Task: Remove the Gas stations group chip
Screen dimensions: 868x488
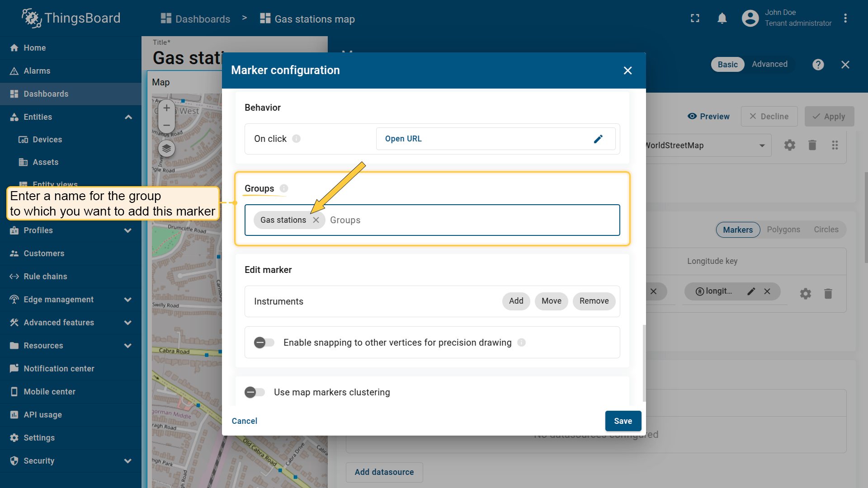Action: coord(316,220)
